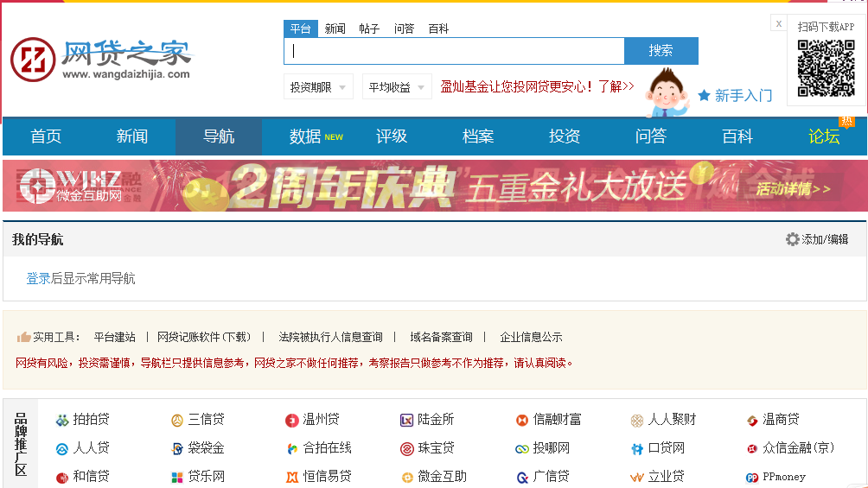Click the blue 搜索 button

[661, 51]
